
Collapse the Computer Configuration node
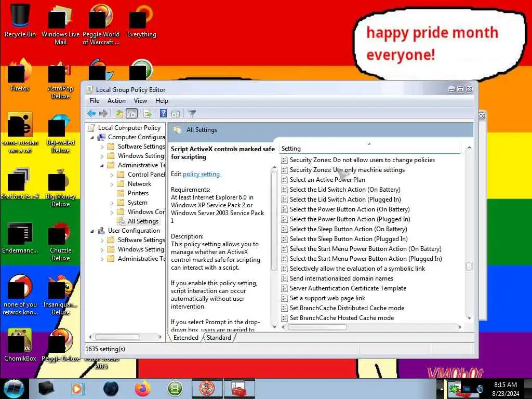pyautogui.click(x=92, y=137)
